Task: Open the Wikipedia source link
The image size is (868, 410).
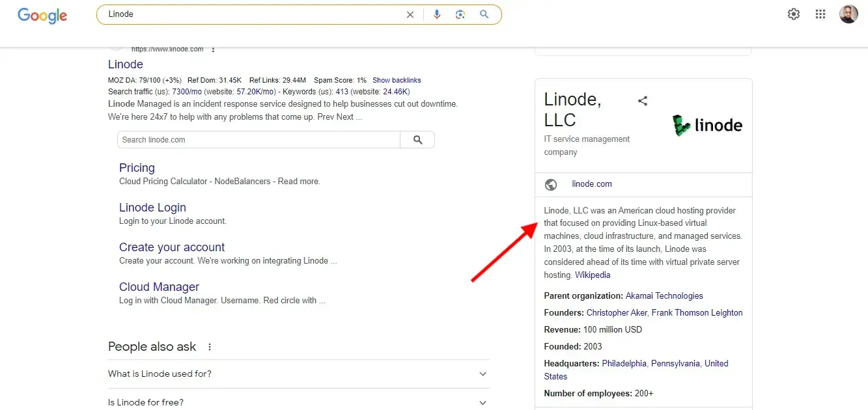Action: (593, 275)
